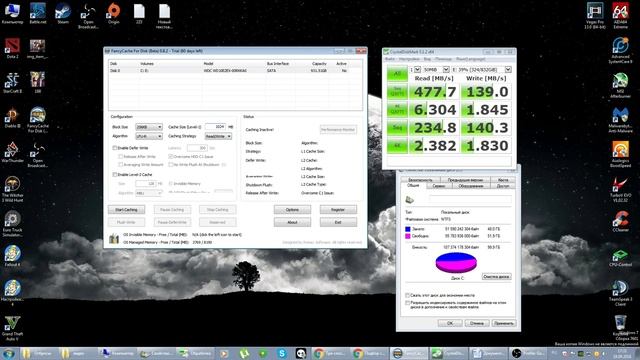Screen dimensions: 640x360
Task: Open StarCraft II desktop shortcut
Action: 12,83
